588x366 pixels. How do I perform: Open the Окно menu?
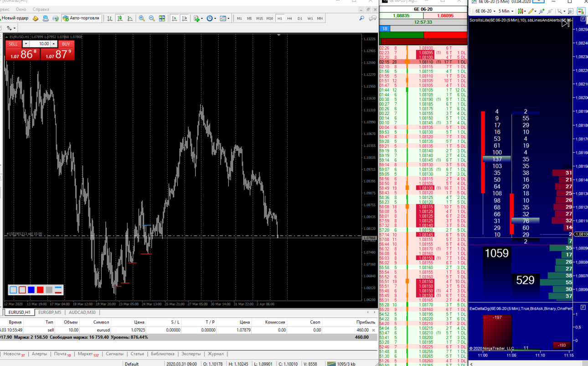pos(21,9)
